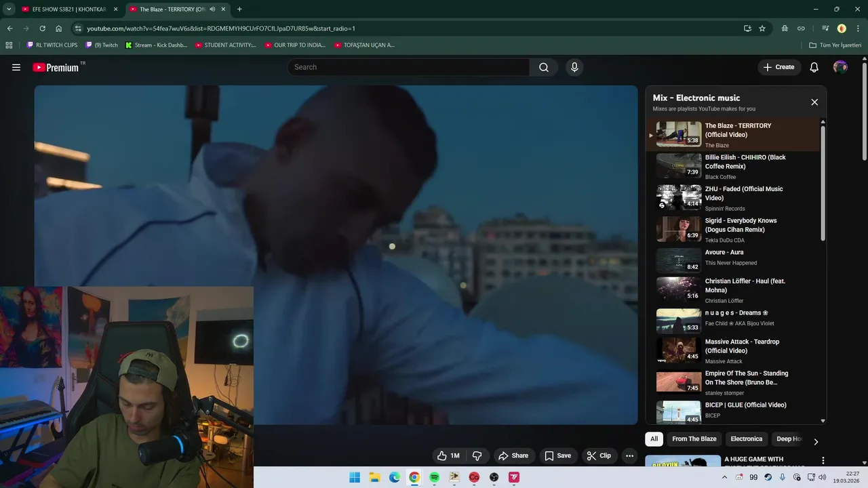
Task: Open Tüm Yer İşaretleri bookmarks folder
Action: 835,45
